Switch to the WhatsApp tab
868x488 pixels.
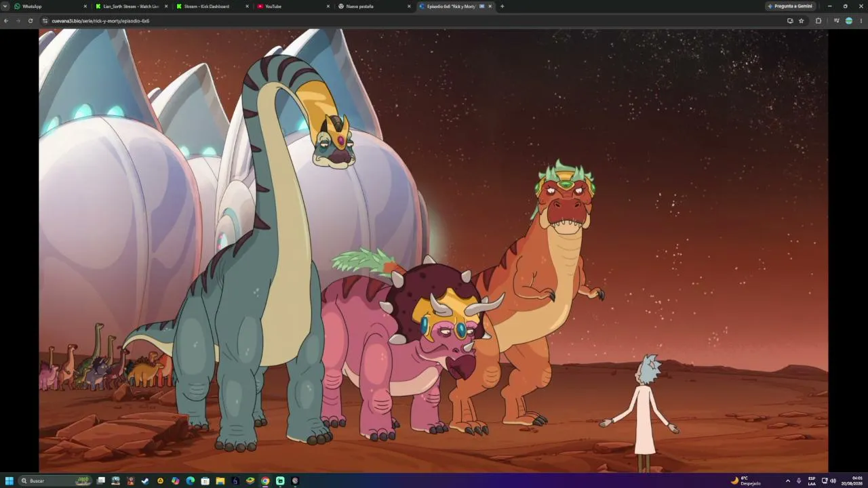[x=51, y=6]
